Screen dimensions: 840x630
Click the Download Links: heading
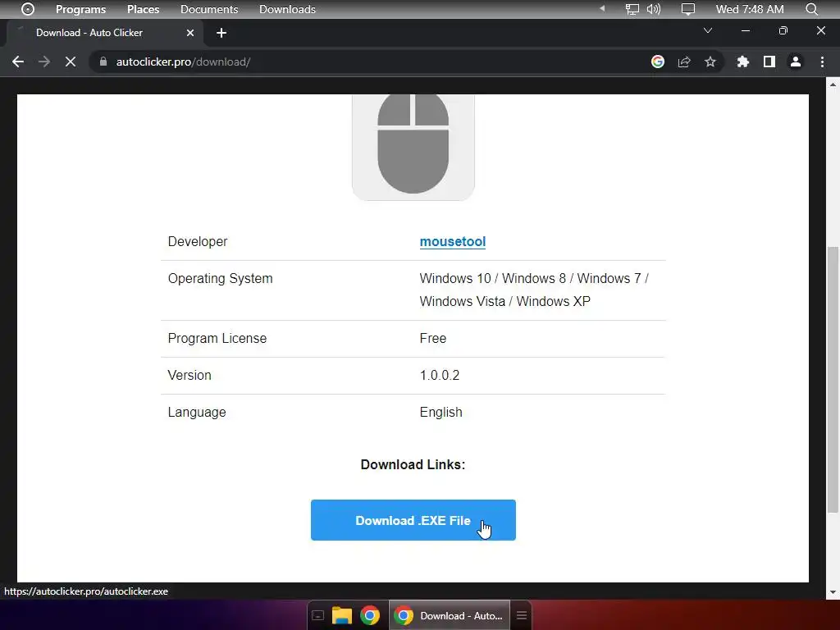(413, 464)
